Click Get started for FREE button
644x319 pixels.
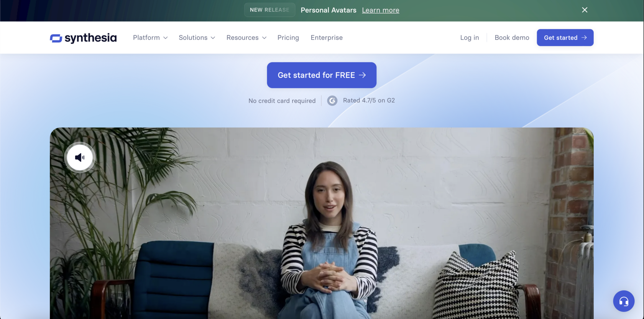[x=322, y=75]
